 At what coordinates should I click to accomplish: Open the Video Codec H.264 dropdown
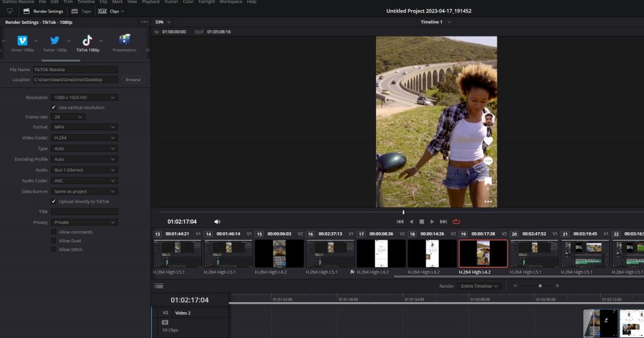[x=84, y=138]
